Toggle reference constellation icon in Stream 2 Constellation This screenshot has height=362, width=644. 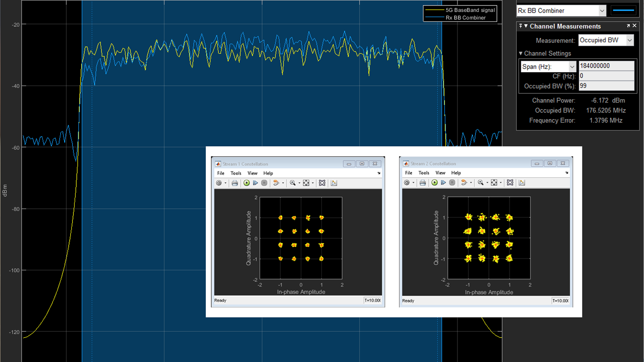pos(510,183)
